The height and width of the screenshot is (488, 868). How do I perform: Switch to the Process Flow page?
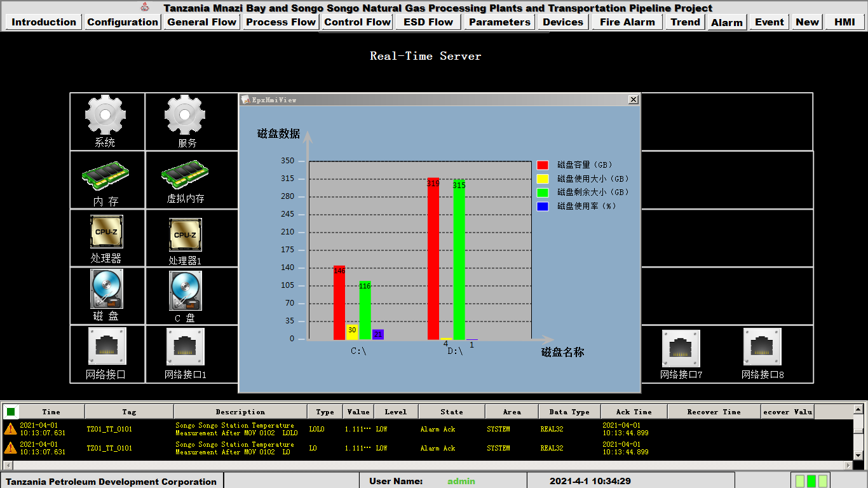(x=281, y=22)
